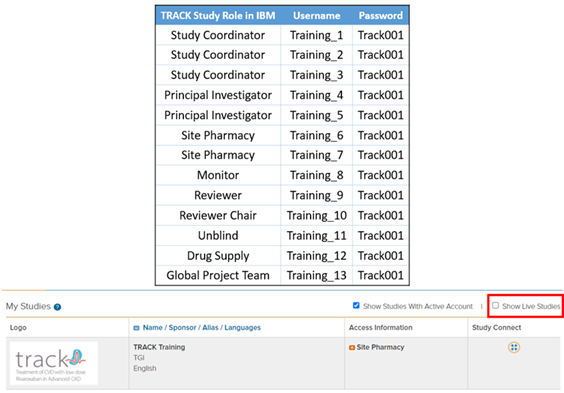Sort studies by the Name link
Image resolution: width=564 pixels, height=393 pixels.
(153, 328)
